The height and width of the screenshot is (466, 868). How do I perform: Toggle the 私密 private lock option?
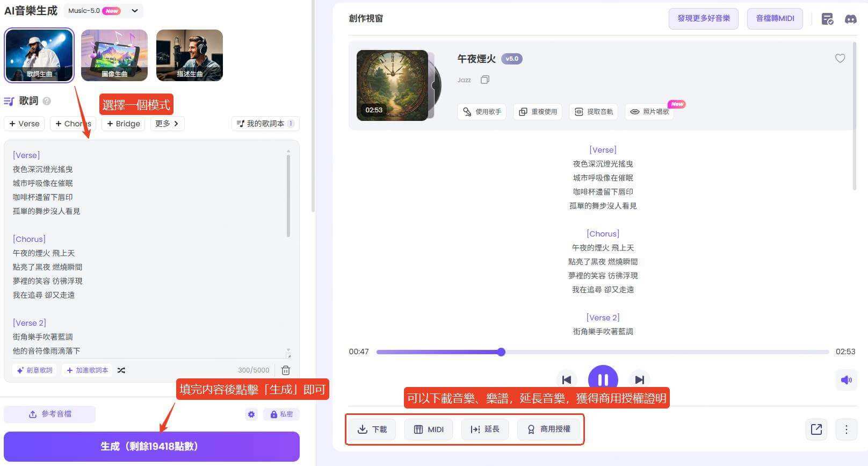[281, 414]
